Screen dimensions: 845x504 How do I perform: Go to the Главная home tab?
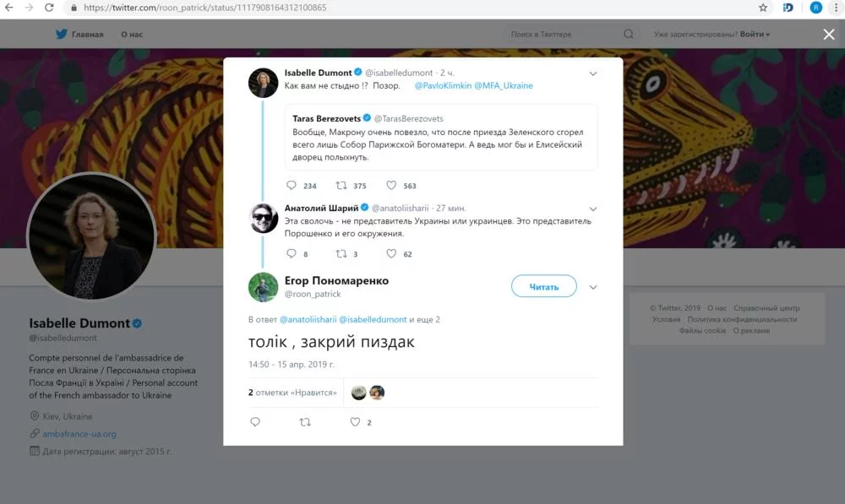point(79,35)
